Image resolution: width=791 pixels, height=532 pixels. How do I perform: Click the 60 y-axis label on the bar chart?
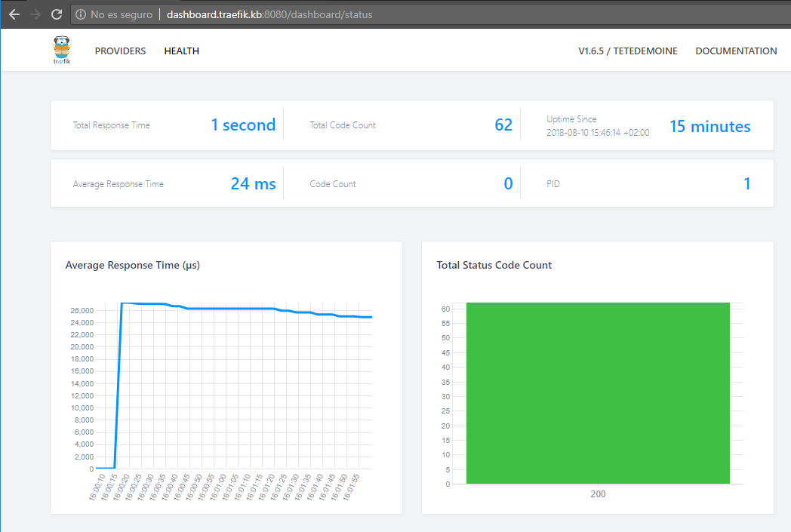pos(445,309)
